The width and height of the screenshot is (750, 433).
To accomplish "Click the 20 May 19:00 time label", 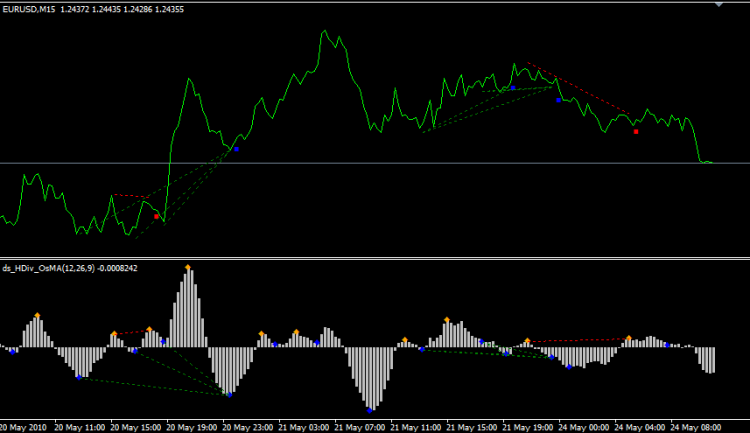I will pos(191,427).
